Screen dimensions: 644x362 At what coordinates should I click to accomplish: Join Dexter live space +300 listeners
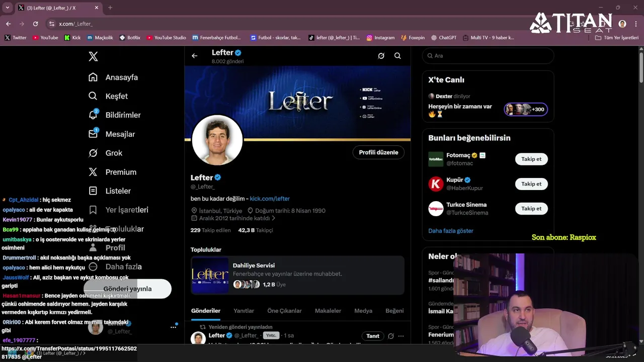526,109
